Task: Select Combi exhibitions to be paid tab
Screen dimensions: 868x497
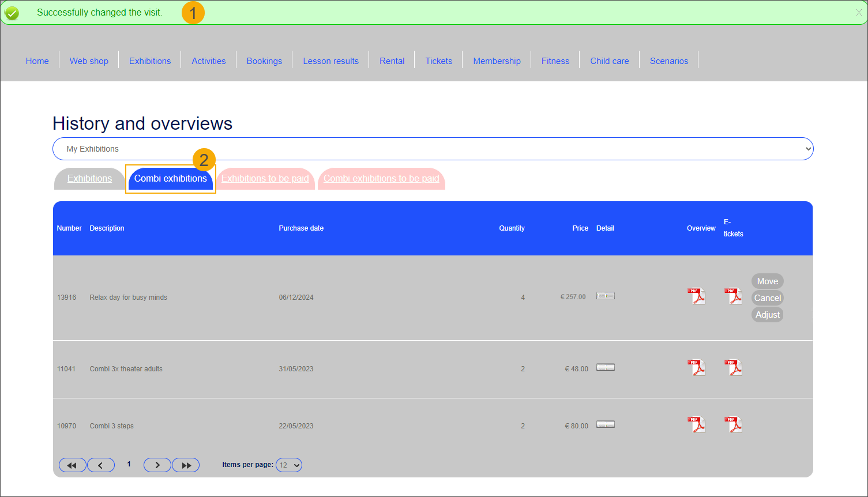Action: point(381,179)
